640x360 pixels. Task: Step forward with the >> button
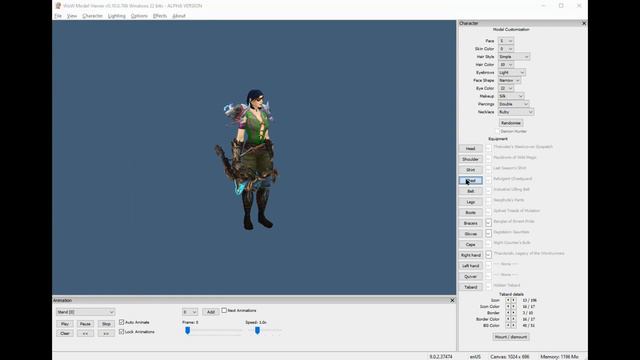tap(106, 333)
